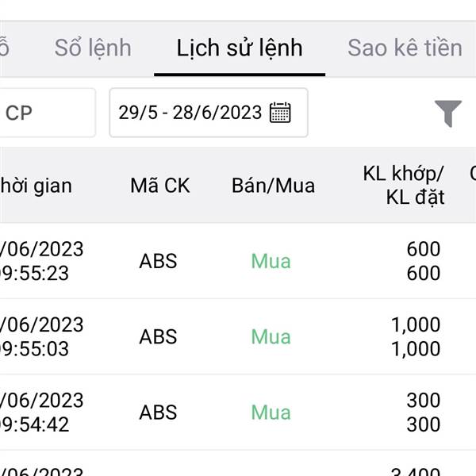Click the calendar icon in date field
Screen dimensions: 476x476
[280, 113]
